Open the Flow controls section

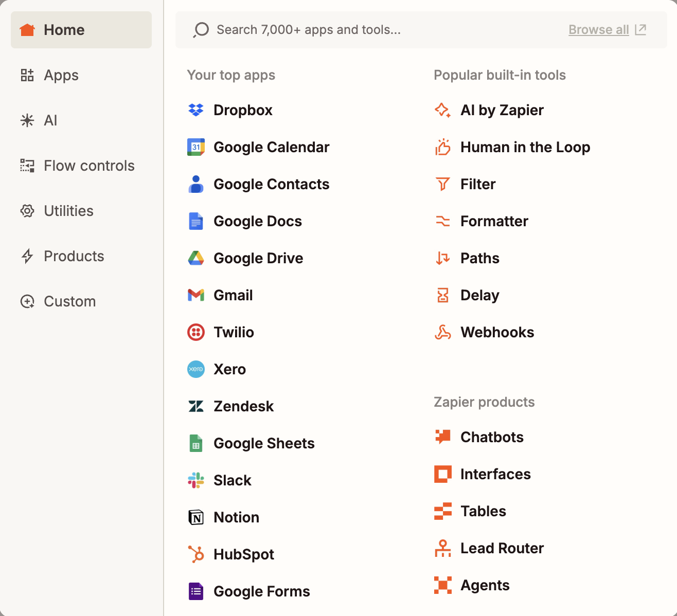(x=88, y=166)
